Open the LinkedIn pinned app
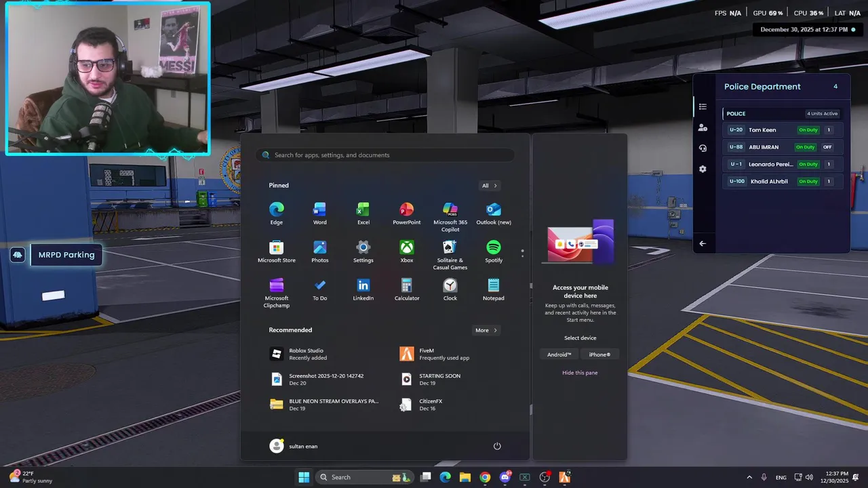The image size is (868, 488). click(x=363, y=289)
